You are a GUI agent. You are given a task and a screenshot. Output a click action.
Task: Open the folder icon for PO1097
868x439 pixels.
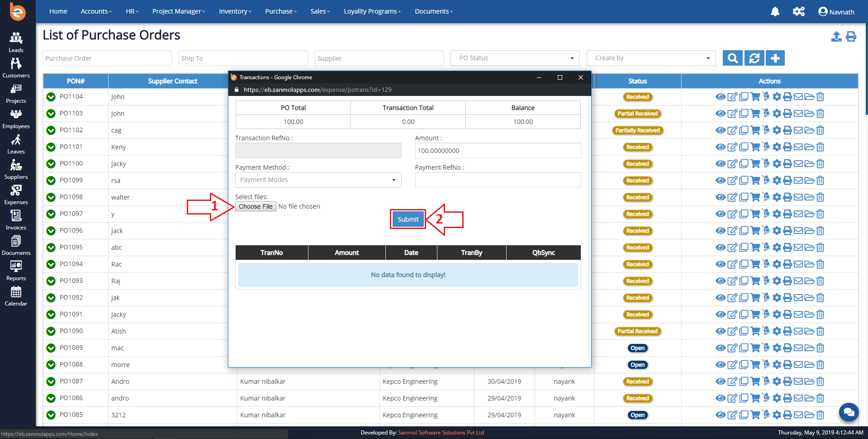pyautogui.click(x=809, y=214)
